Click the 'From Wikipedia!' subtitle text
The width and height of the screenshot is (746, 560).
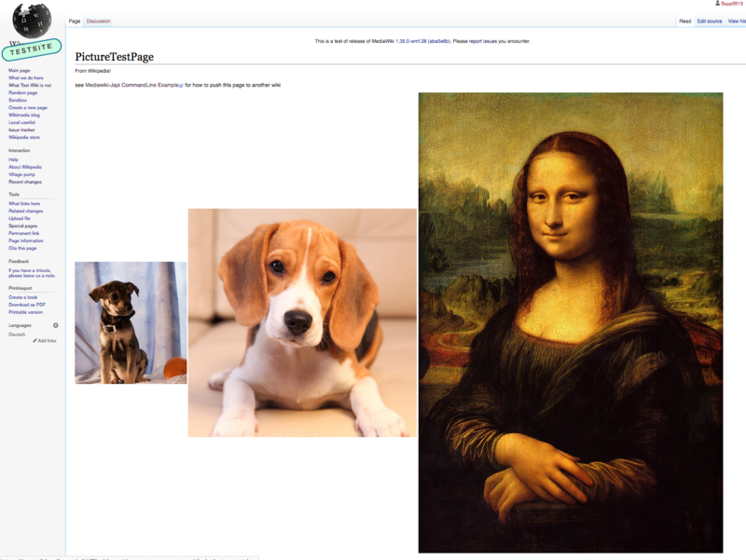tap(92, 71)
